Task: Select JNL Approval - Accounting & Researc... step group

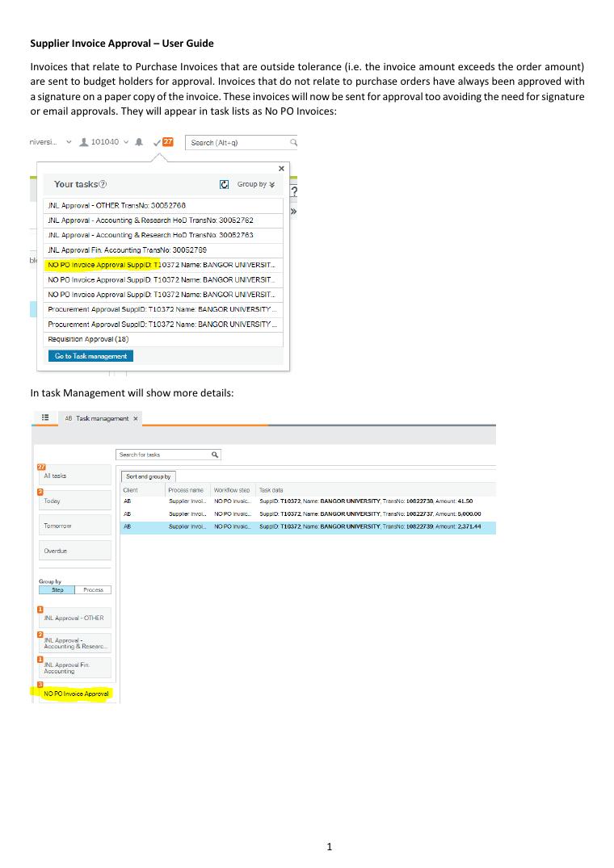Action: point(75,643)
